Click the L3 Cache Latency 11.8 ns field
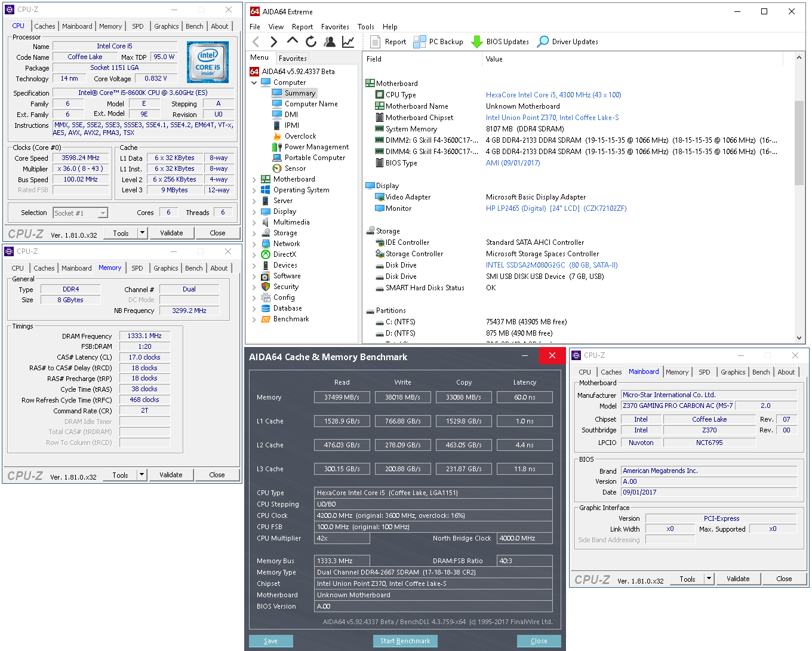The width and height of the screenshot is (812, 651). (525, 469)
